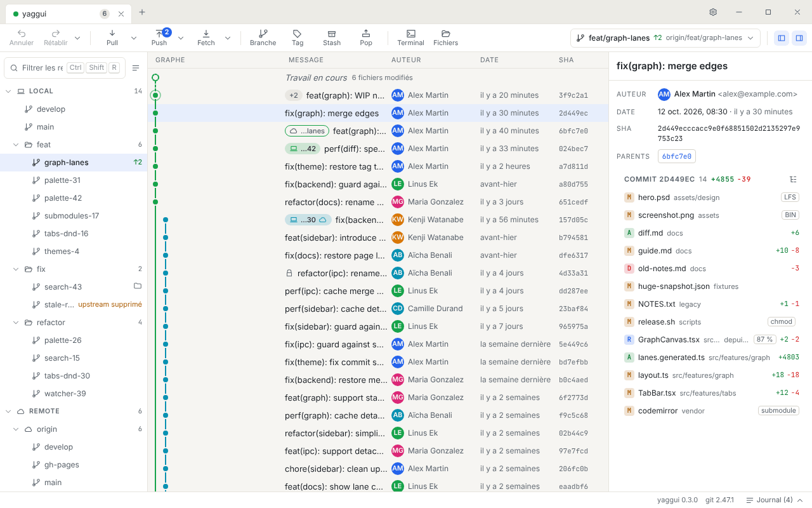Close the yaggui tab
812x508 pixels.
(121, 13)
